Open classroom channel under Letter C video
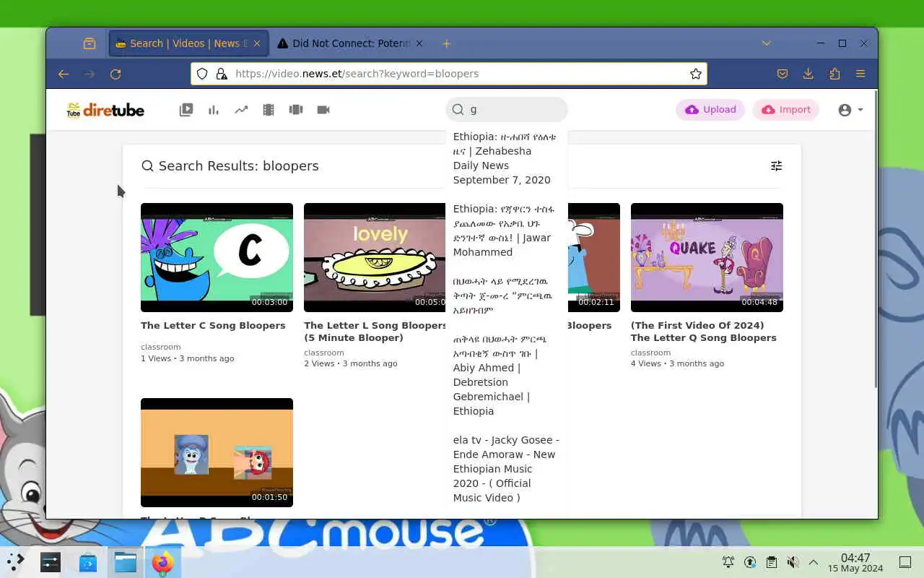The height and width of the screenshot is (578, 924). (x=160, y=347)
